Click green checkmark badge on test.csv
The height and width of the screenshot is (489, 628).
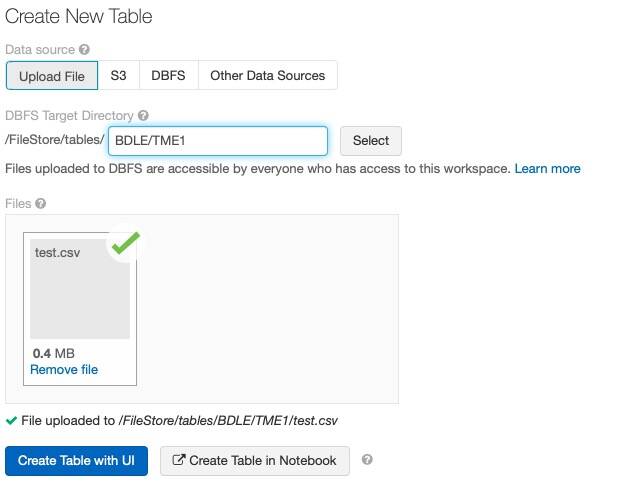pyautogui.click(x=125, y=243)
